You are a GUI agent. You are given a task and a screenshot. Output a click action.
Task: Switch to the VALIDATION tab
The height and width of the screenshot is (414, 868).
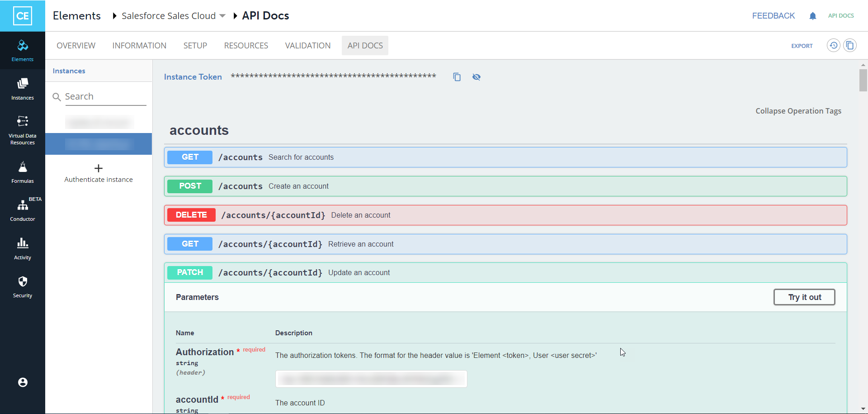click(x=307, y=45)
